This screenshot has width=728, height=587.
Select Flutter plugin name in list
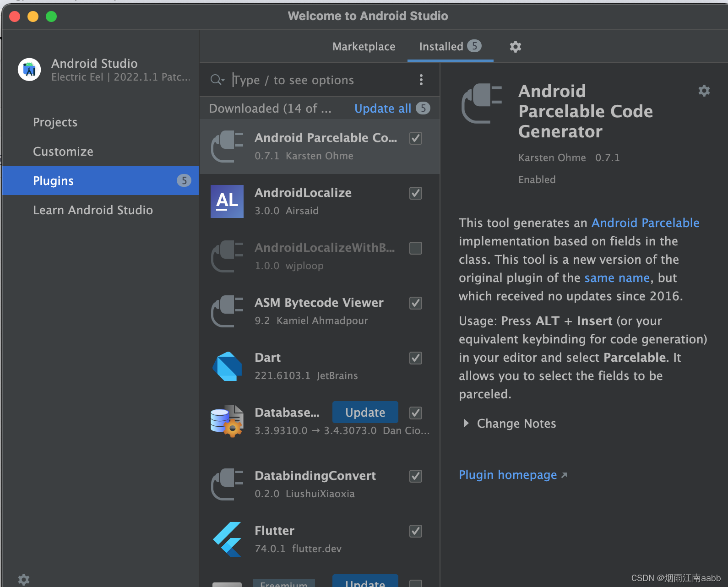click(x=275, y=531)
